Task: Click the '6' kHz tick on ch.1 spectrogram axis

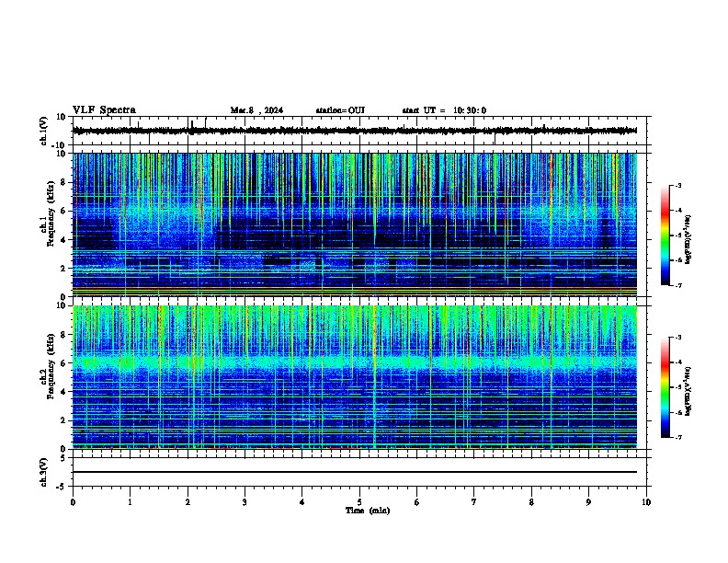Action: click(64, 211)
